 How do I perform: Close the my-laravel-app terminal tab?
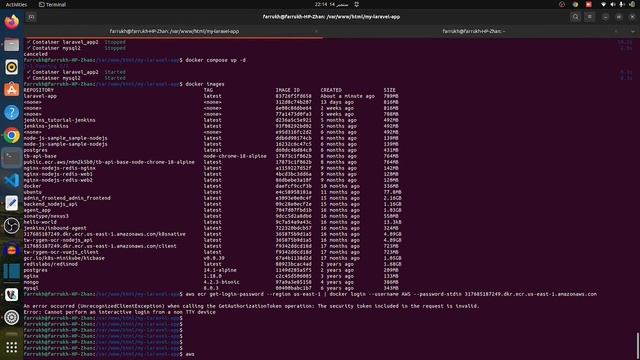316,31
